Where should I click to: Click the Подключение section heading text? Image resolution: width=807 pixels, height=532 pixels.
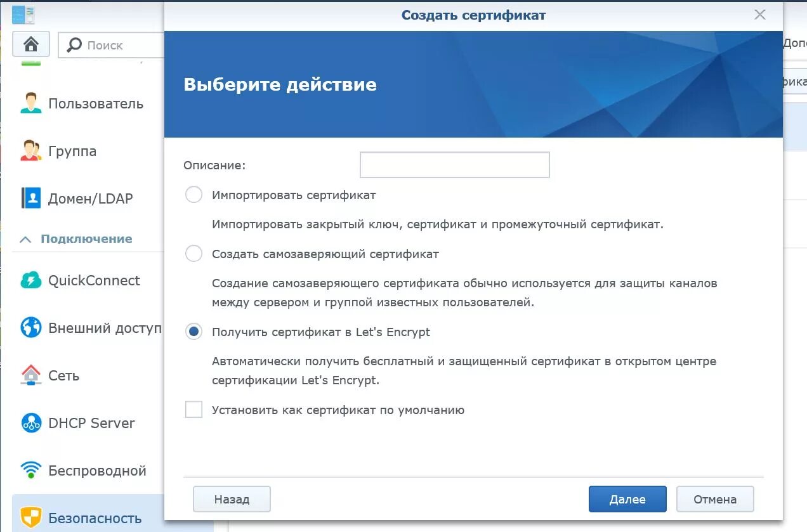86,239
